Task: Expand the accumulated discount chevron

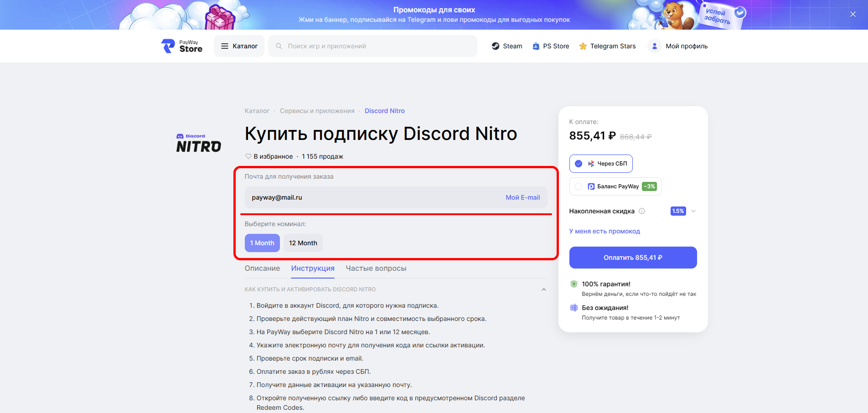Action: pos(693,211)
